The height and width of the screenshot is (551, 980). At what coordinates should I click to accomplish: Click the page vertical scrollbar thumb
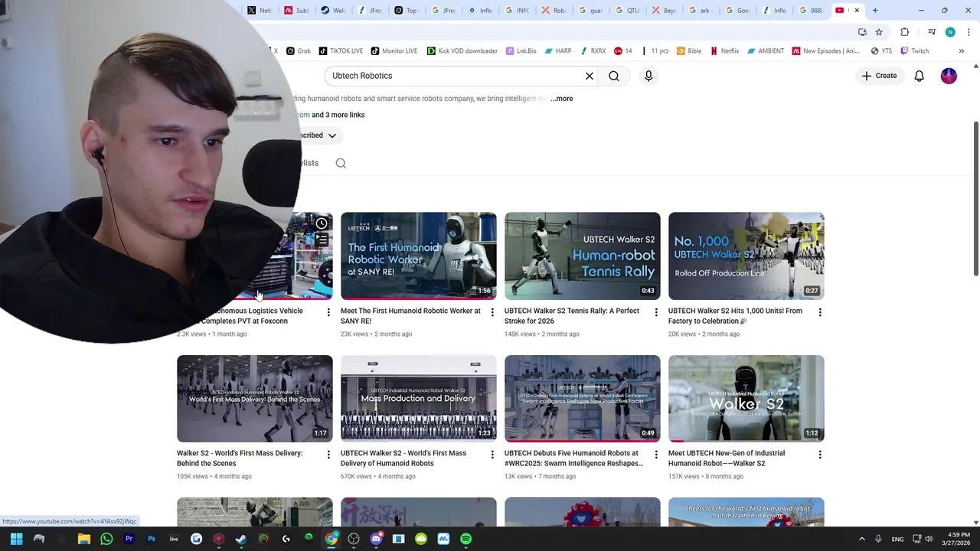click(x=975, y=198)
